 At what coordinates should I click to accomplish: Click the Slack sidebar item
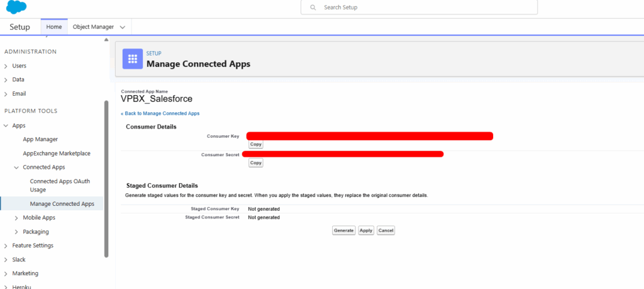[x=19, y=260]
